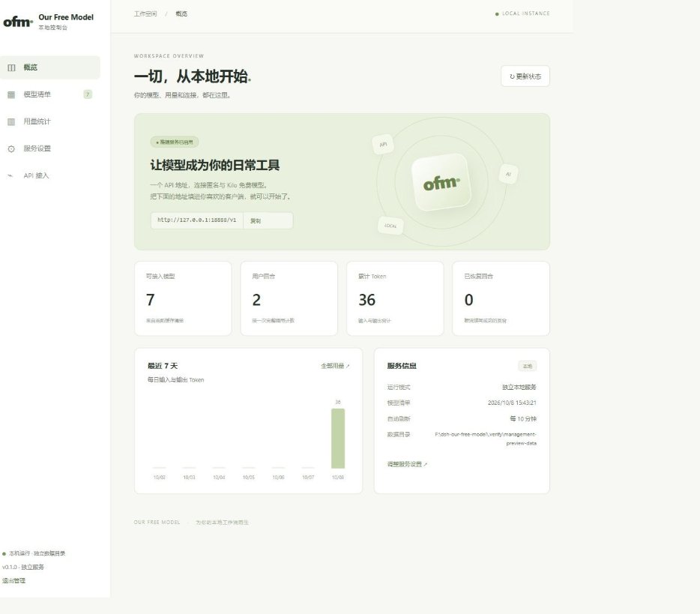Screen dimensions: 700x614
Task: Go to 用量统计 usage statistics
Action: pyautogui.click(x=50, y=121)
